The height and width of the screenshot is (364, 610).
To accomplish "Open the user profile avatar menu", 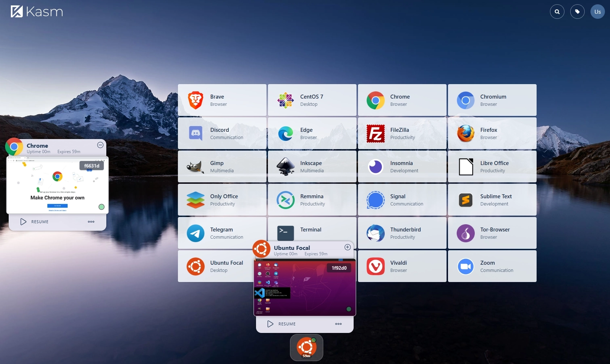I will 597,12.
